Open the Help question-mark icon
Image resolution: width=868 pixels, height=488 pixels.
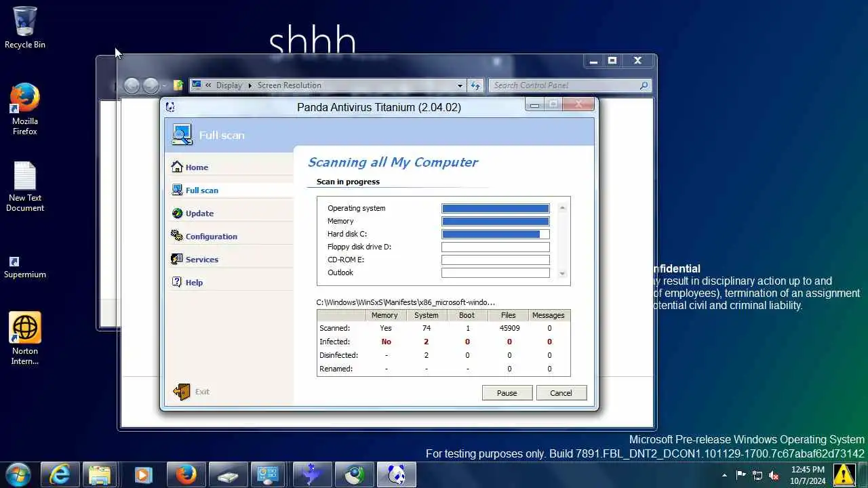177,282
